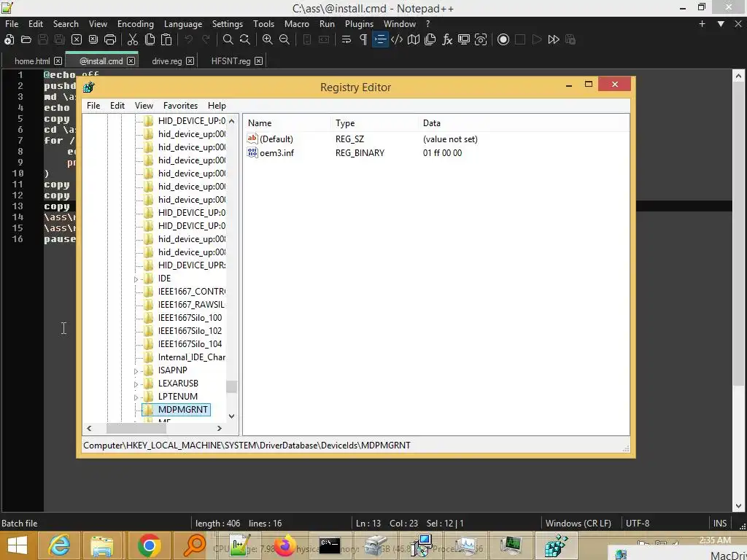Open Registry Editor Help menu
The width and height of the screenshot is (747, 560).
217,106
